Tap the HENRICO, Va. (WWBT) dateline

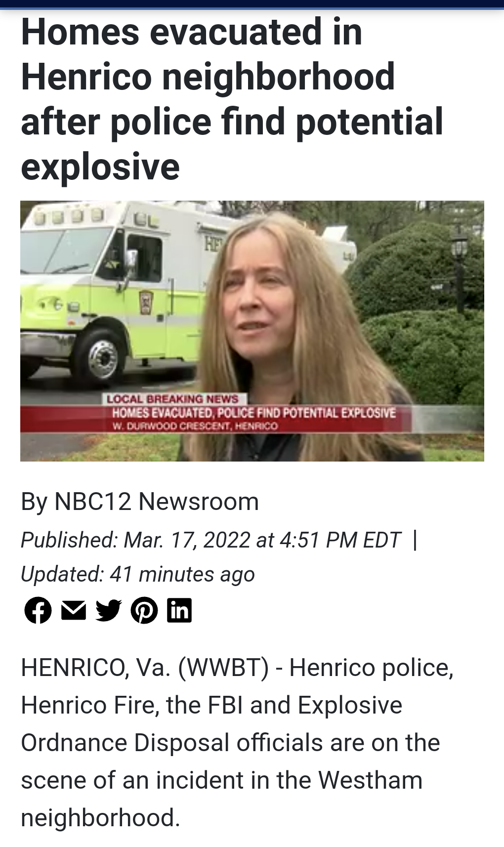[145, 667]
